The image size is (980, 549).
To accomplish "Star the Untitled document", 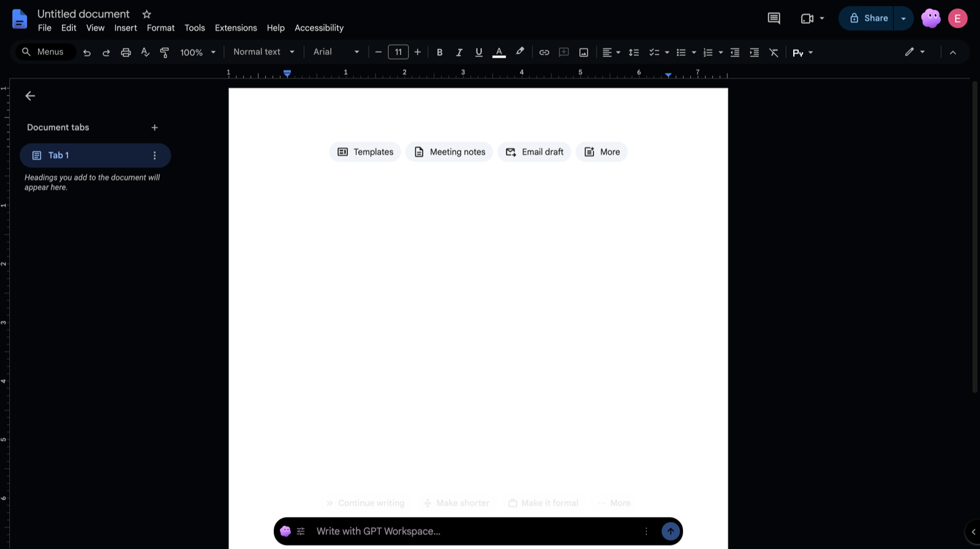I will point(146,14).
